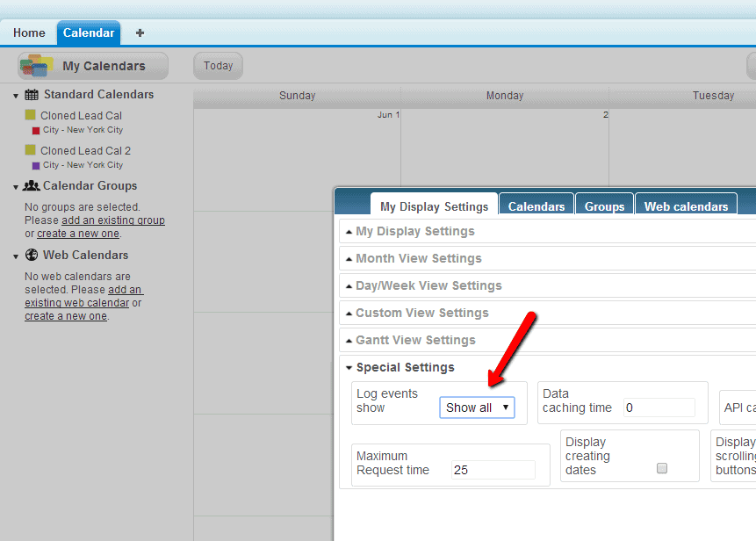The height and width of the screenshot is (541, 756).
Task: Click the yellow Cloned Lead Cal swatch
Action: click(x=30, y=115)
